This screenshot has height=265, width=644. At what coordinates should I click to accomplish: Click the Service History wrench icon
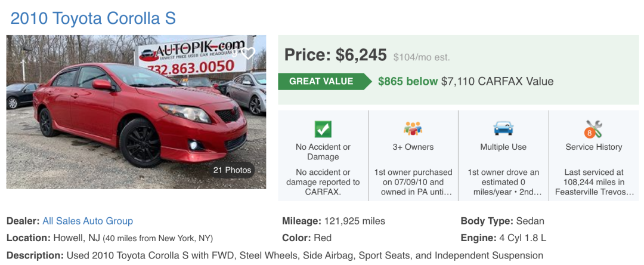pos(593,129)
